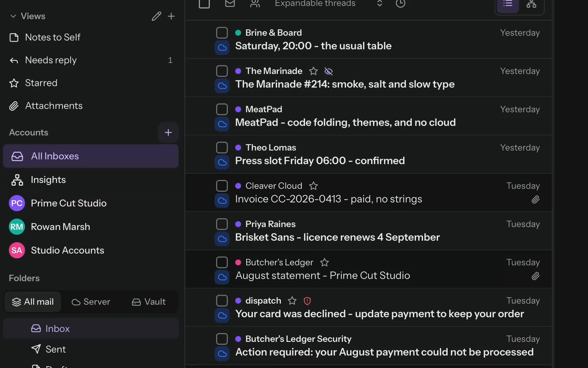Click the cloud icon on the Theo Lomas email
588x368 pixels.
tap(222, 162)
